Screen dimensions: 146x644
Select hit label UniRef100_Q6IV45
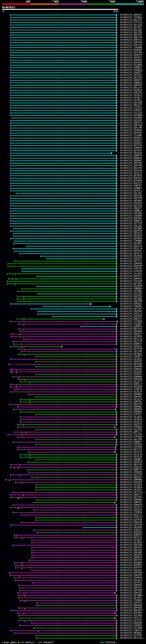[131, 352]
